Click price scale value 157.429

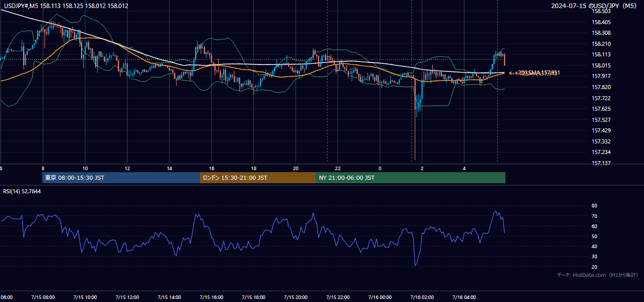point(602,130)
